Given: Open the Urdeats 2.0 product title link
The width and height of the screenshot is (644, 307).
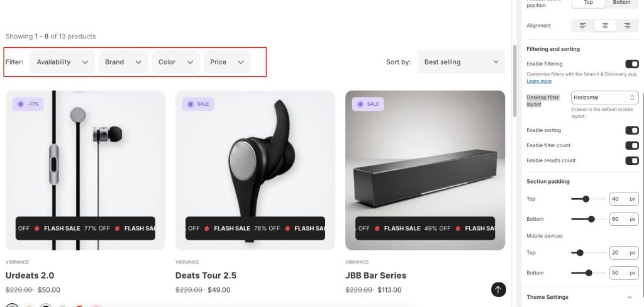Looking at the screenshot, I should coord(30,276).
